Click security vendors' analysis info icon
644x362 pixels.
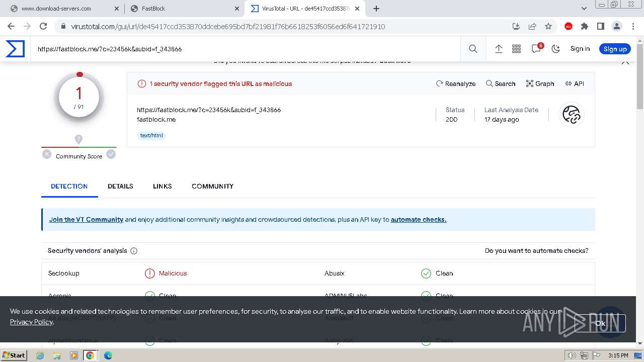(x=134, y=251)
